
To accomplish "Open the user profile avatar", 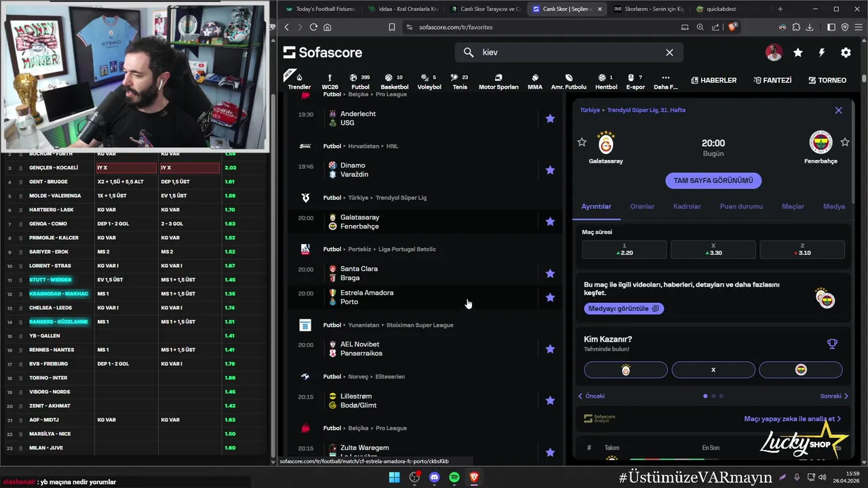I will tap(774, 52).
